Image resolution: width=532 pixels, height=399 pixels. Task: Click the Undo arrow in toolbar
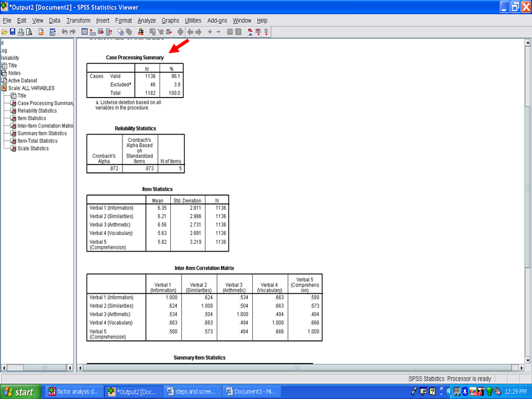[64, 32]
